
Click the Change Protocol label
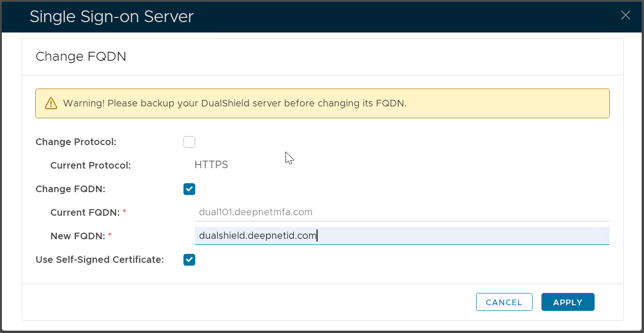[76, 142]
